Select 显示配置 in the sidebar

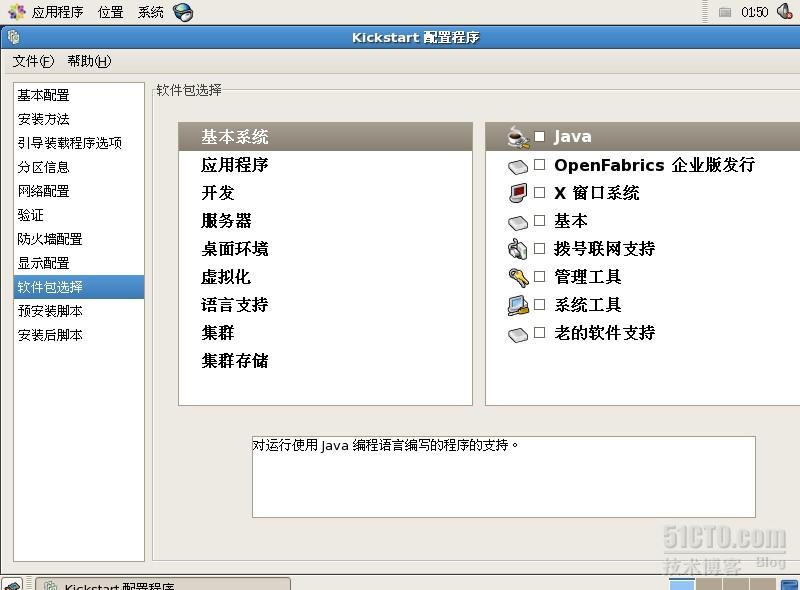tap(79, 263)
